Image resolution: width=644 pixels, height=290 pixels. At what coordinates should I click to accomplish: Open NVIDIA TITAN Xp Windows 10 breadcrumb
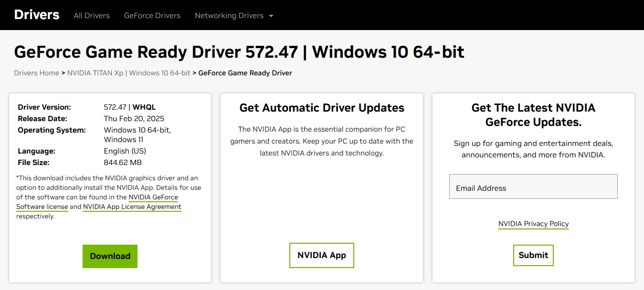(129, 73)
